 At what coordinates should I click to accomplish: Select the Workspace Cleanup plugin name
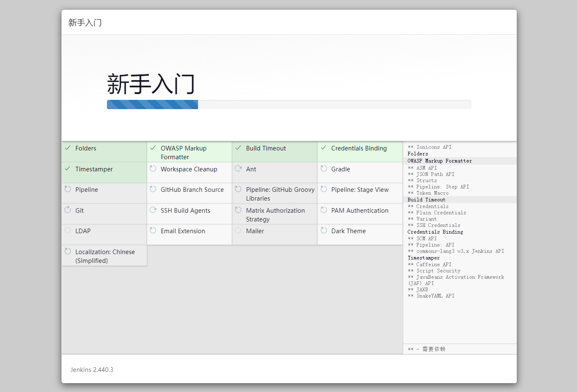[x=189, y=169]
